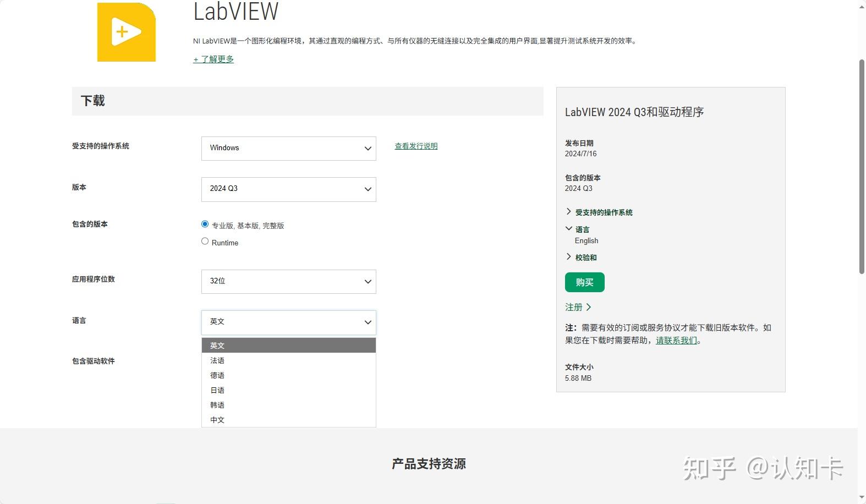Choose 法语 from the language list

pos(289,360)
